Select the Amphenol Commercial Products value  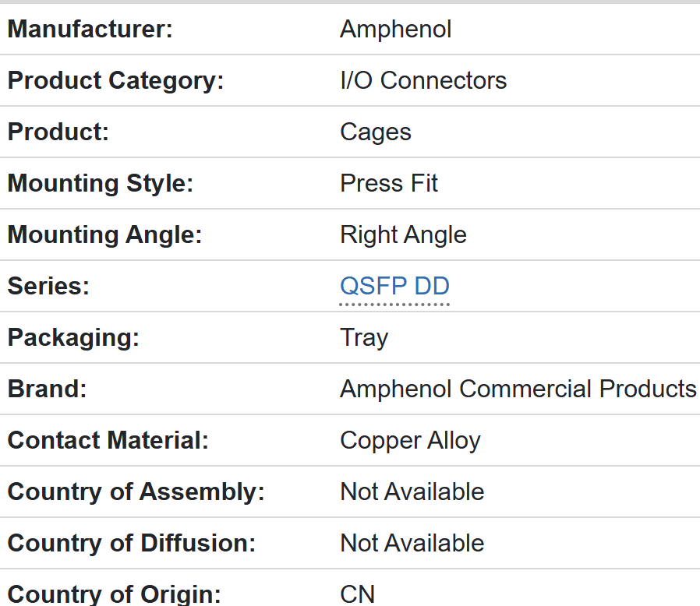click(x=518, y=389)
